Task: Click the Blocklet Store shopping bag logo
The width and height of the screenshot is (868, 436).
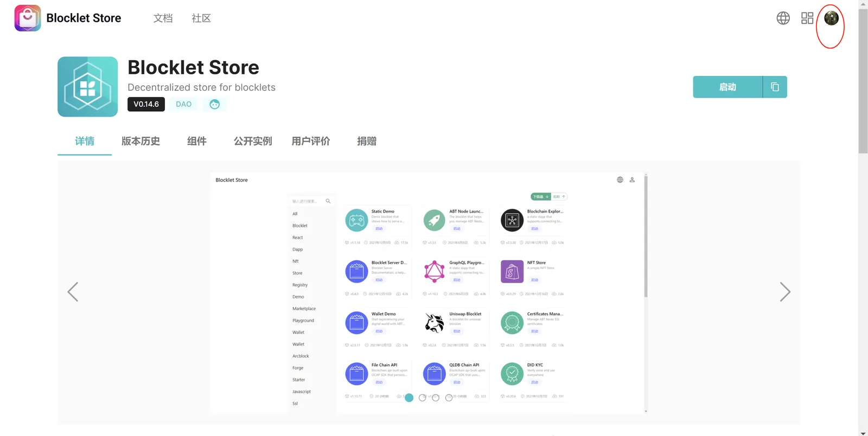Action: [28, 18]
